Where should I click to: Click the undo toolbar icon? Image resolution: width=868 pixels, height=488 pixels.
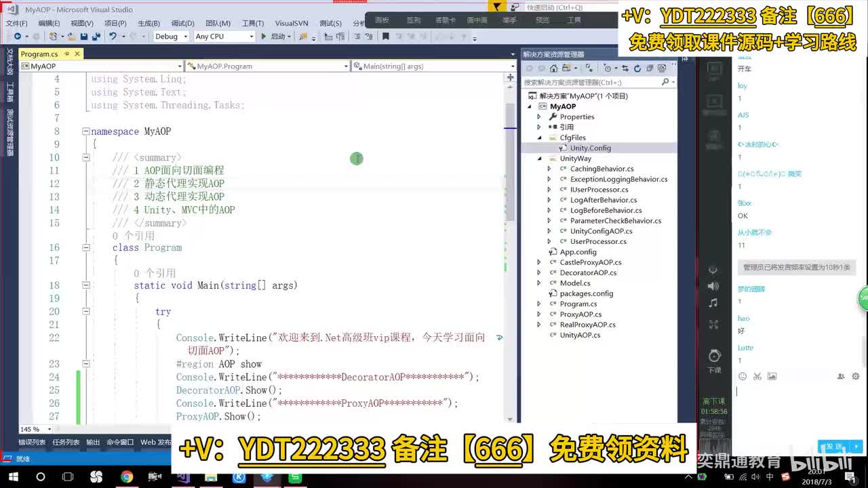(x=113, y=37)
